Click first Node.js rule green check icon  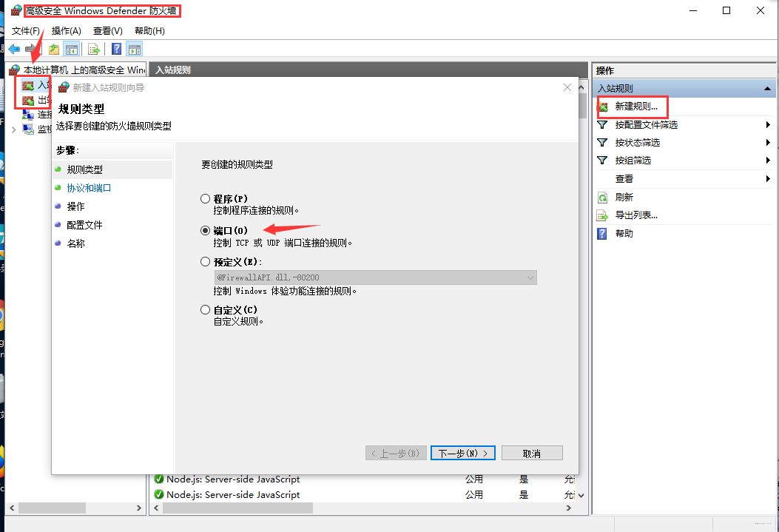click(x=159, y=479)
